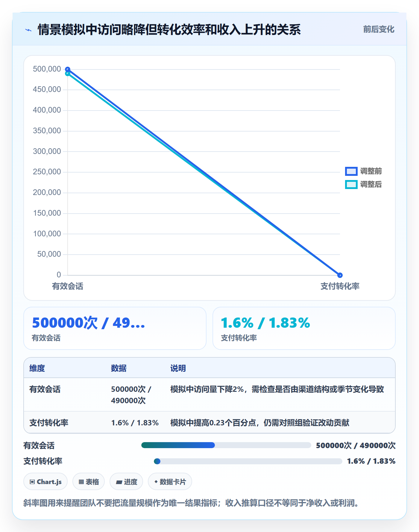419x532 pixels.
Task: Select the 进度 chip
Action: point(126,482)
